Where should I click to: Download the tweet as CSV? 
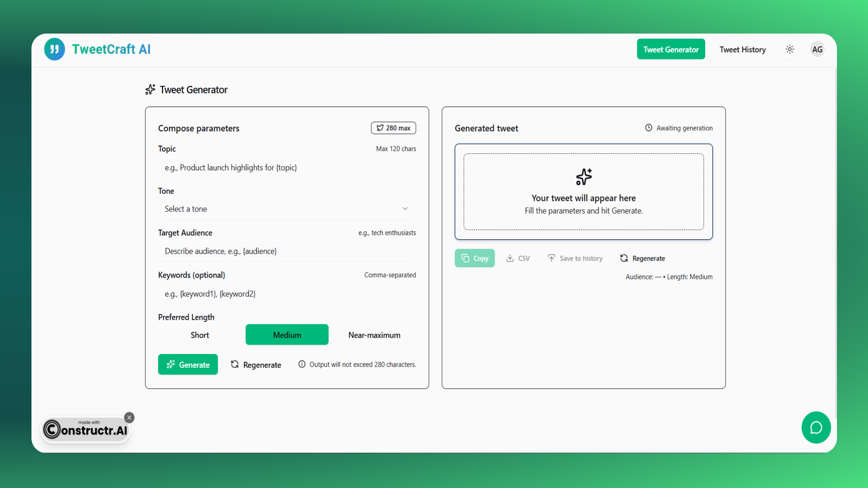518,258
